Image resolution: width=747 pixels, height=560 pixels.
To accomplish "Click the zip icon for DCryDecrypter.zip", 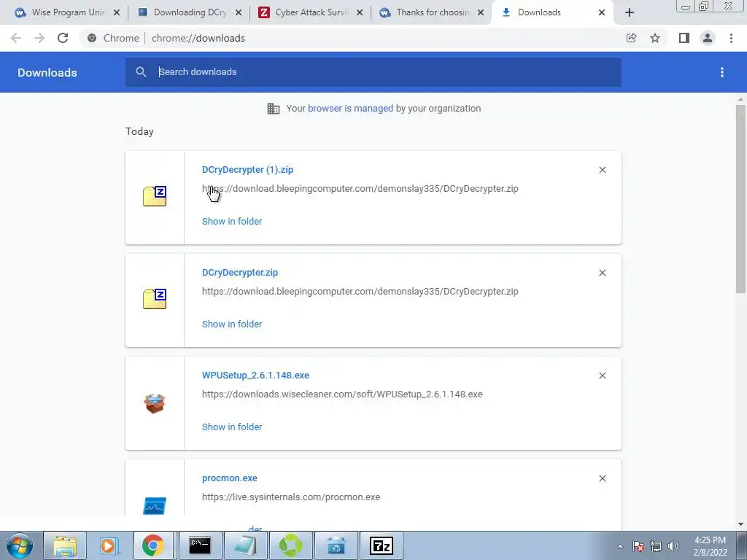I will tap(155, 299).
